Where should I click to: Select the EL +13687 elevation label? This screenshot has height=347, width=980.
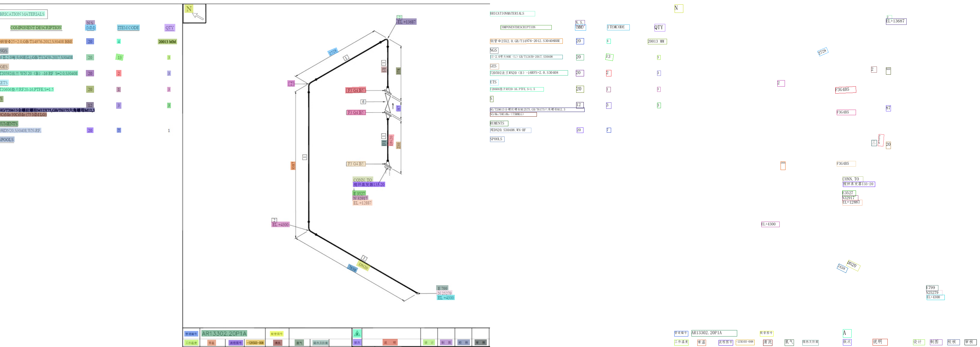(x=406, y=22)
